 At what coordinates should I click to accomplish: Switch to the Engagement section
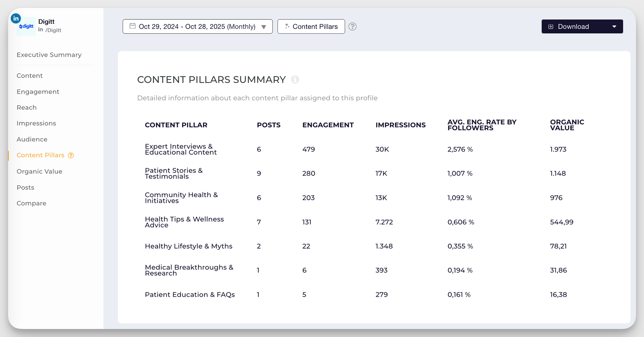[38, 92]
